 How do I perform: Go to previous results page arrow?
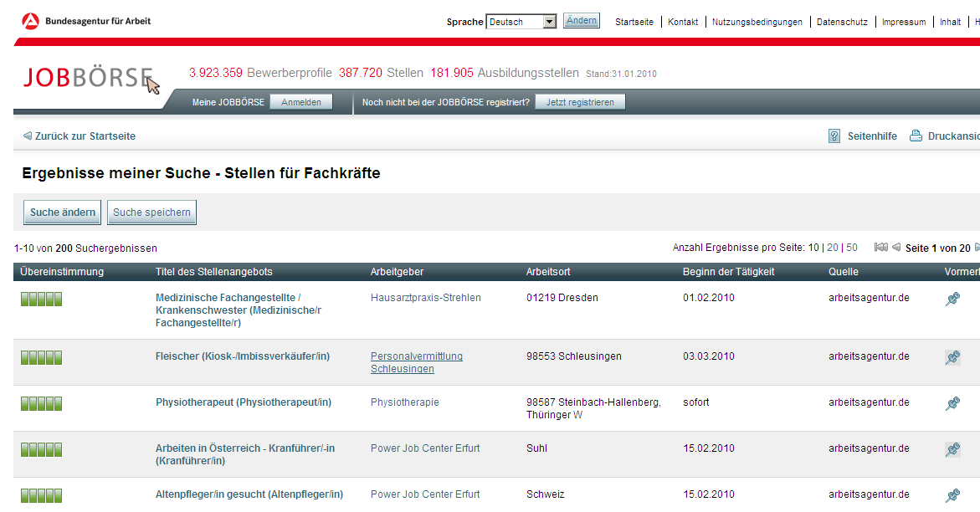(895, 248)
